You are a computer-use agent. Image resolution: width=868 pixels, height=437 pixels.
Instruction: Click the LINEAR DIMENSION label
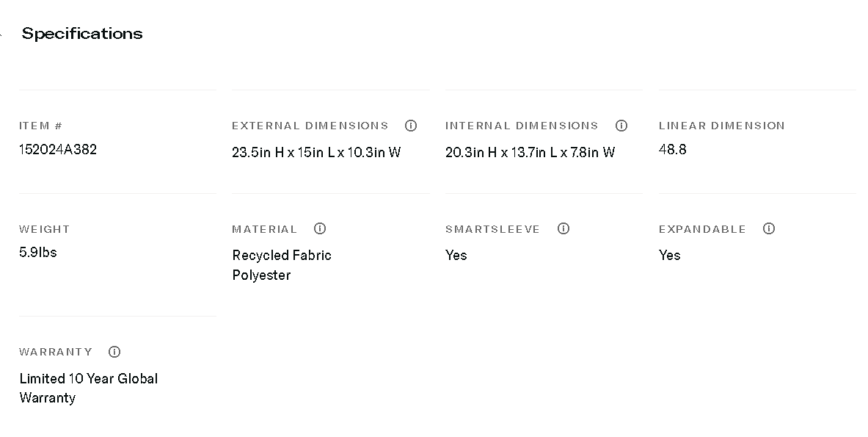721,126
